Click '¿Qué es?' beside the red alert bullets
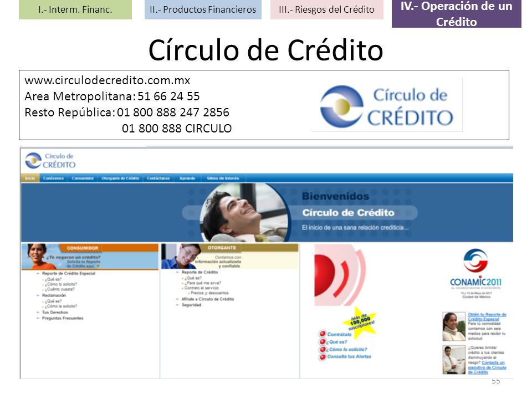 tap(337, 342)
